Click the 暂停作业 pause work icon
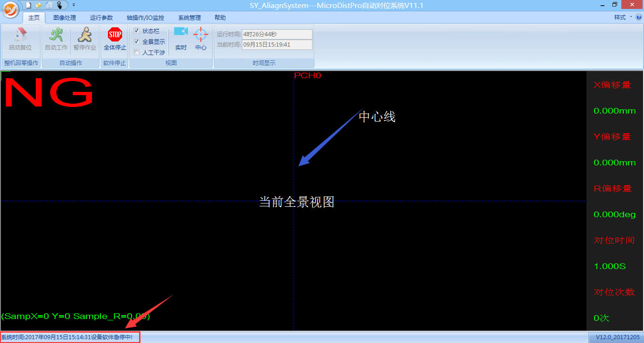The image size is (644, 343). [85, 35]
